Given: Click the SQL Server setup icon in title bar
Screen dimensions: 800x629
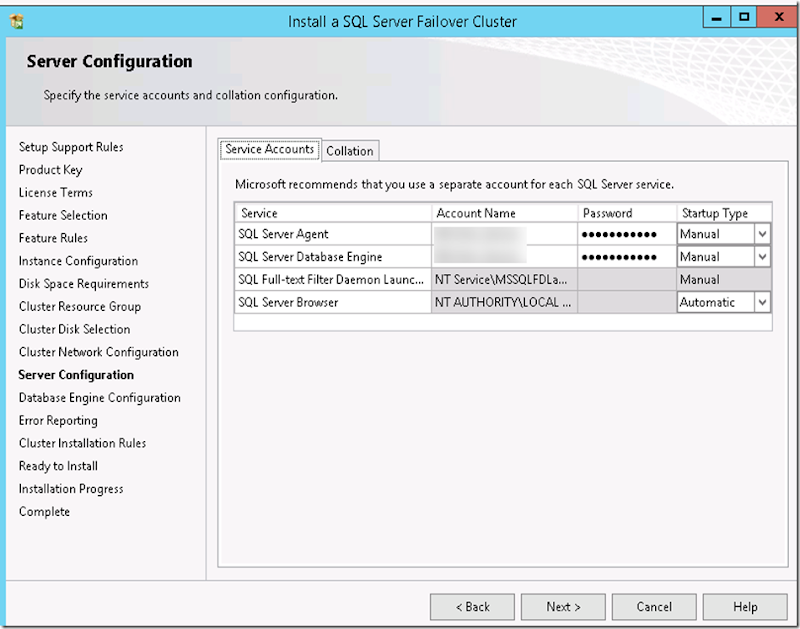Looking at the screenshot, I should pos(16,21).
